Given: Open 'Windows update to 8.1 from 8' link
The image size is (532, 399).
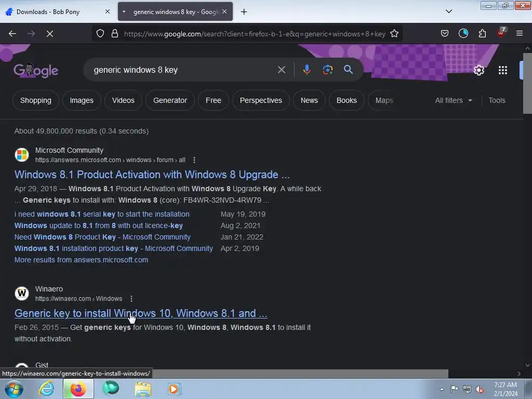Looking at the screenshot, I should (98, 225).
